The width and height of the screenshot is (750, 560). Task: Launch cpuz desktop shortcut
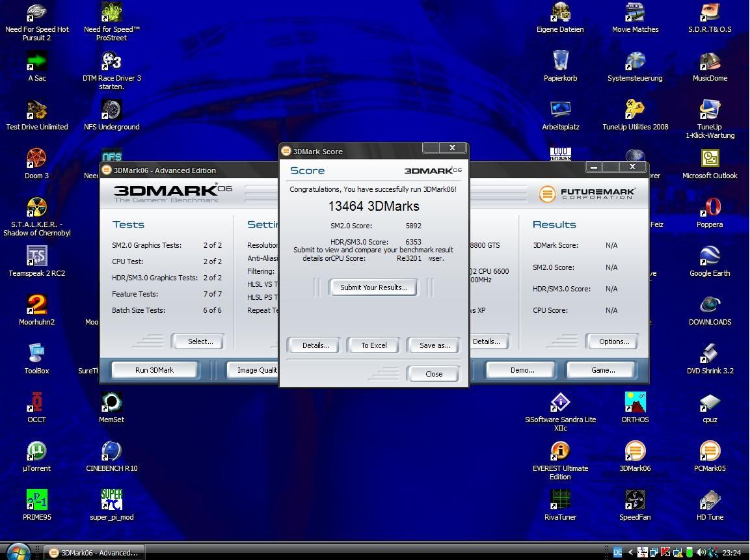[710, 408]
